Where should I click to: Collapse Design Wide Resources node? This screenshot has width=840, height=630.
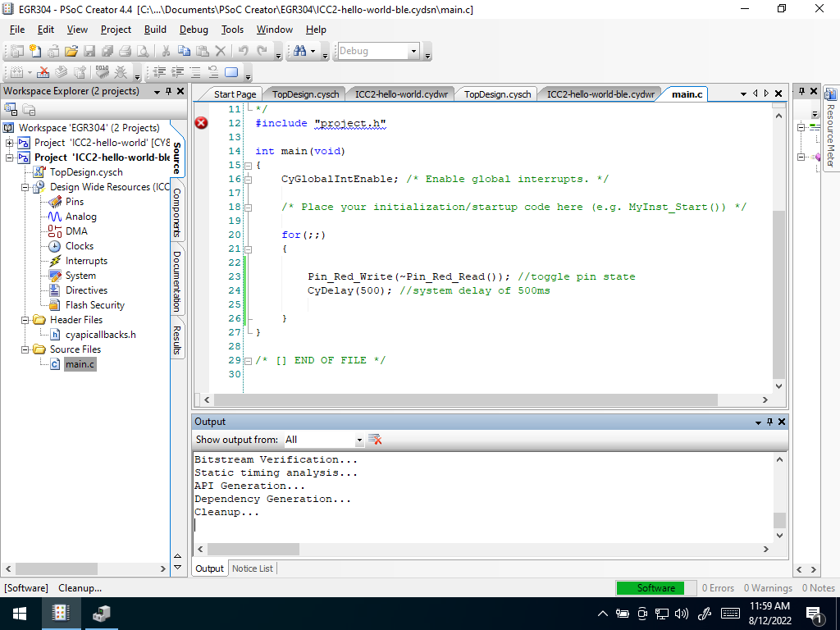click(x=25, y=187)
